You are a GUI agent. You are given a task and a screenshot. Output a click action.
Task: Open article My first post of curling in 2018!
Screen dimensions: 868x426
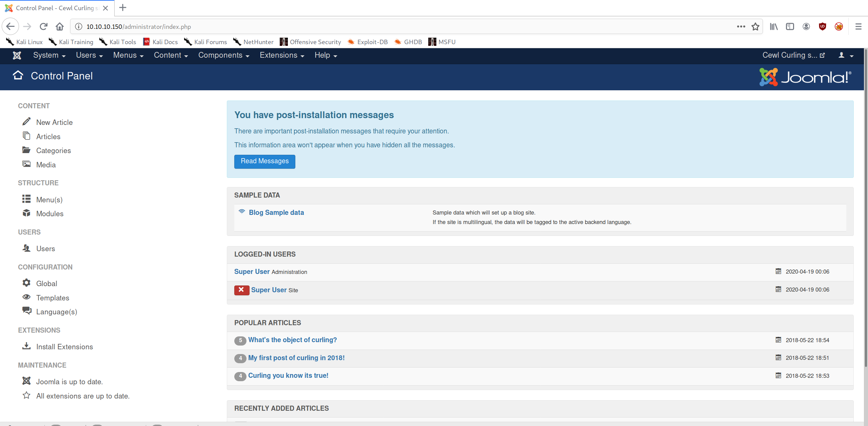[x=296, y=358]
